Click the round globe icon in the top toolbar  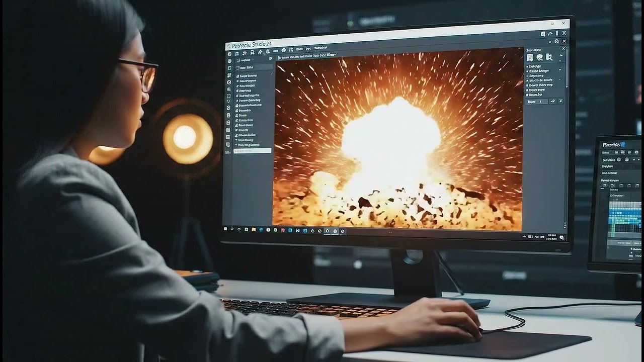pyautogui.click(x=284, y=50)
